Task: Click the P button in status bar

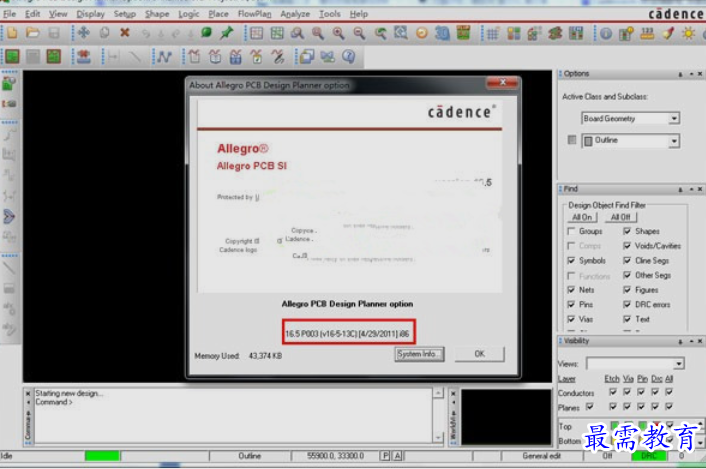Action: click(x=385, y=456)
